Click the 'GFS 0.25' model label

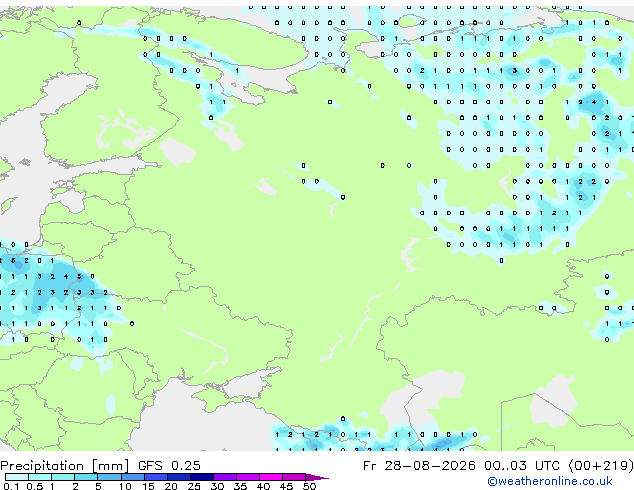[x=169, y=466]
